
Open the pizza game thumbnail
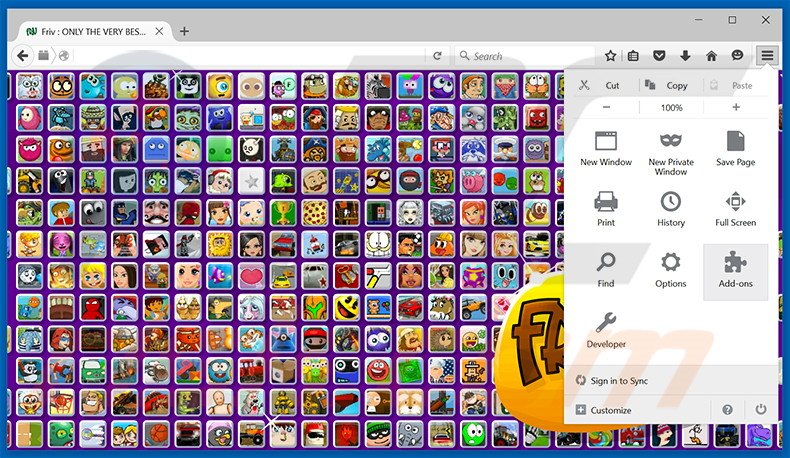(x=315, y=213)
